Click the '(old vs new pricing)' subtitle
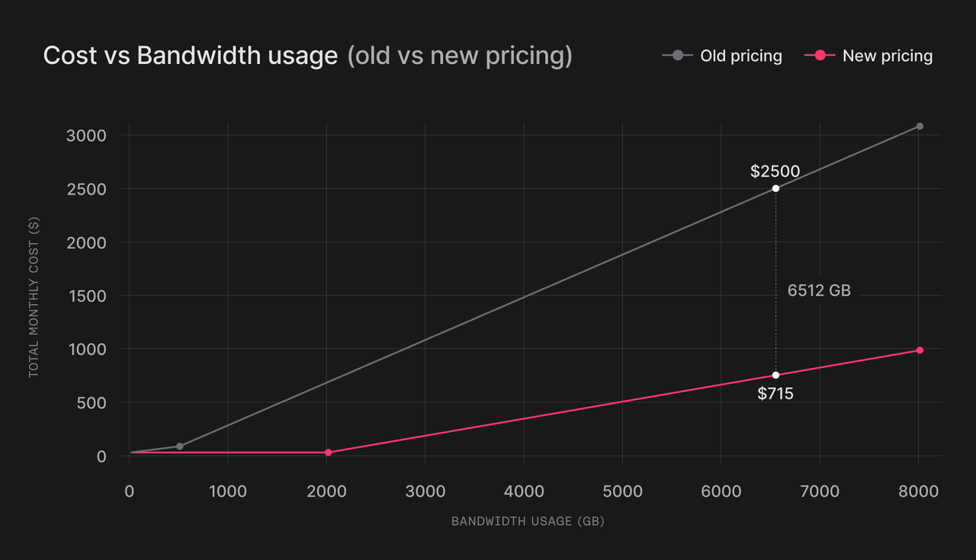This screenshot has height=560, width=976. pos(459,56)
